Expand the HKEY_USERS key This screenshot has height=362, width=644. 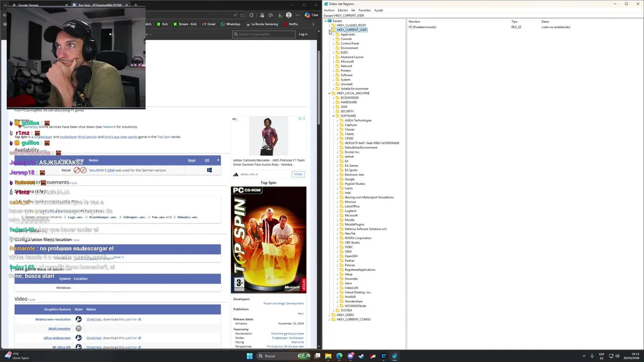coord(330,315)
